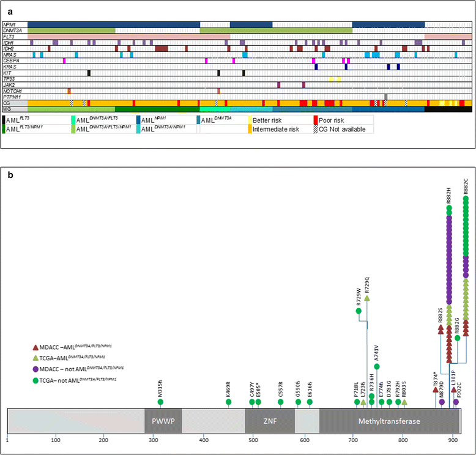Image resolution: width=476 pixels, height=455 pixels.
Task: Click the TP53 gene row label
Action: pyautogui.click(x=9, y=79)
